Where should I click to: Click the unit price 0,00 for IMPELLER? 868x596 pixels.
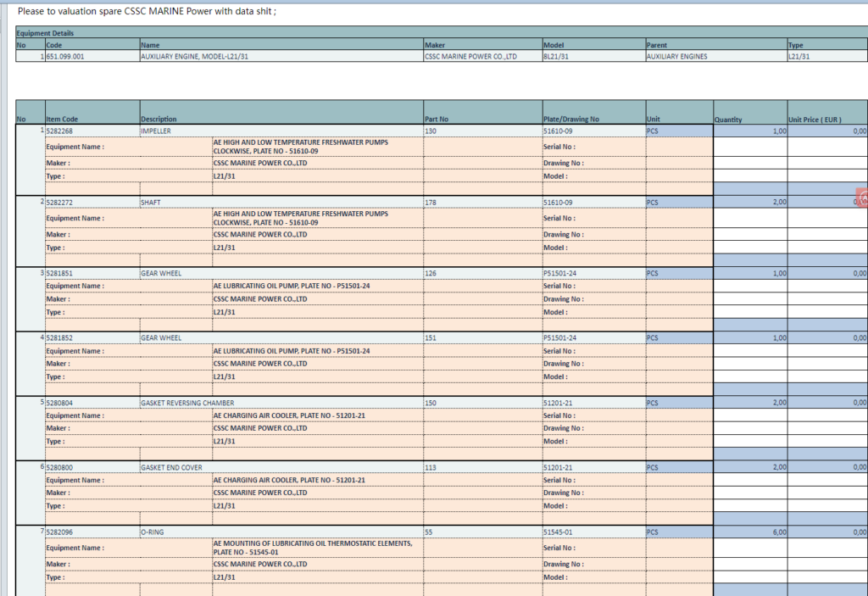[827, 131]
